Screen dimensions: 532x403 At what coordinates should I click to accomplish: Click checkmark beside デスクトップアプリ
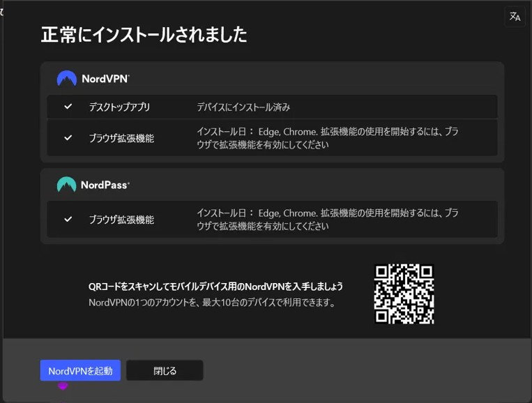[x=68, y=107]
